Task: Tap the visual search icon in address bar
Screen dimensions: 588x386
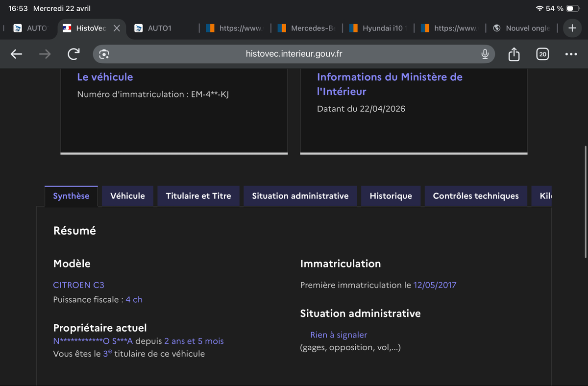Action: [104, 54]
